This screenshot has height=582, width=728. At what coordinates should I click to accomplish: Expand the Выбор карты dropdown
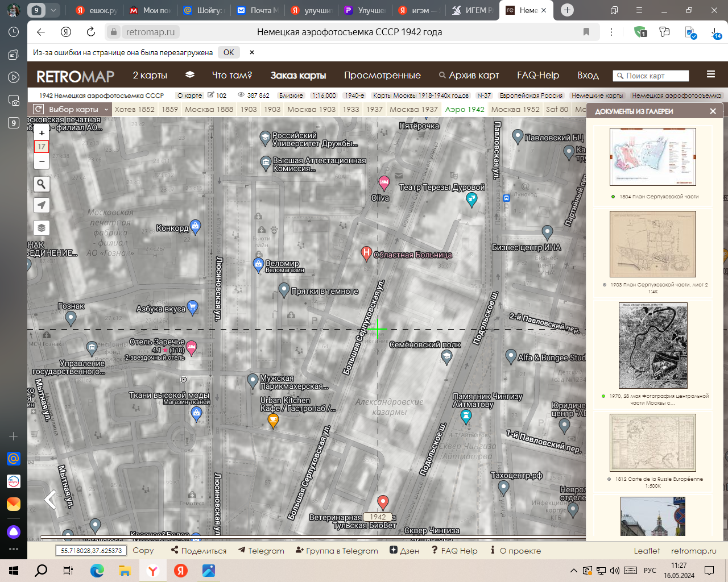pyautogui.click(x=105, y=109)
